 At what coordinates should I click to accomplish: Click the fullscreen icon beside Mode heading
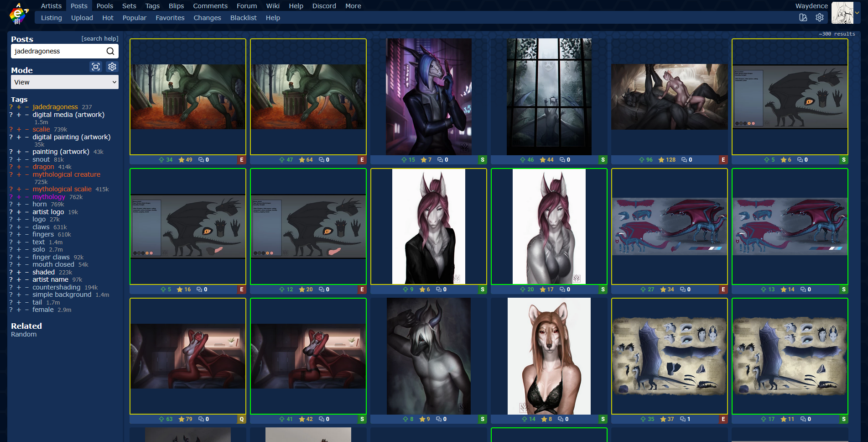[96, 67]
